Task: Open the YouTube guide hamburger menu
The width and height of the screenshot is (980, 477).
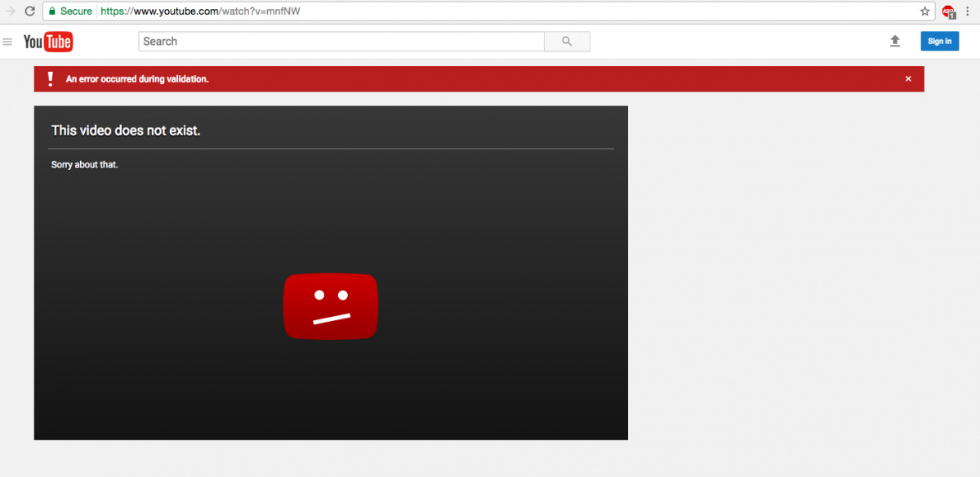Action: 8,42
